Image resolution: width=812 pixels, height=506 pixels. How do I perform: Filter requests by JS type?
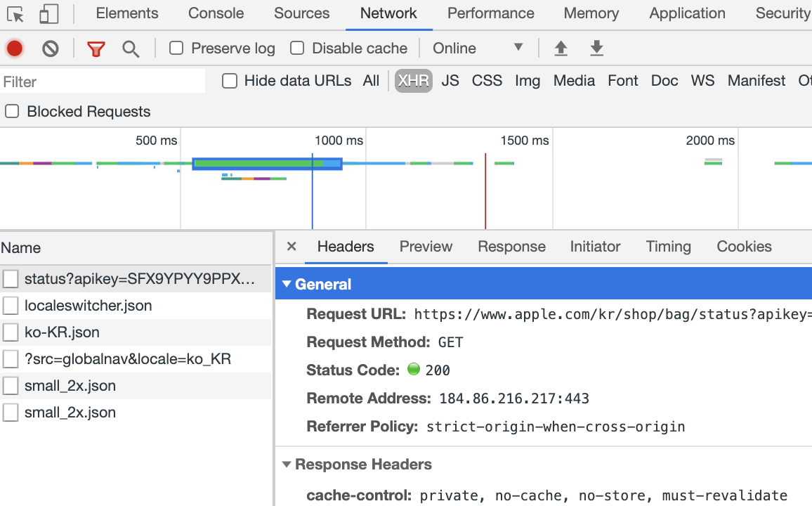(450, 81)
